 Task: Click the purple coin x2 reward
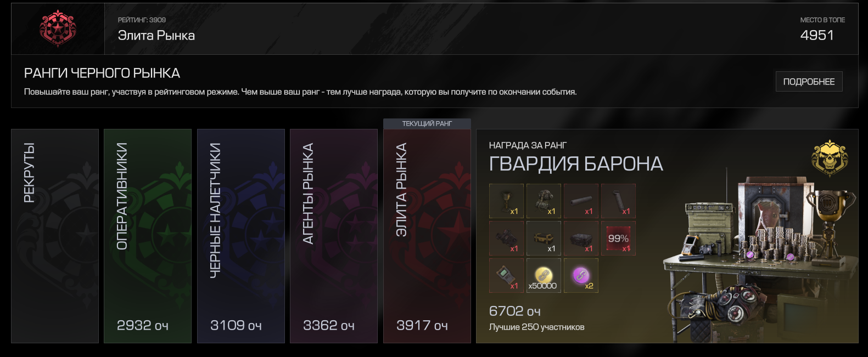tap(581, 276)
